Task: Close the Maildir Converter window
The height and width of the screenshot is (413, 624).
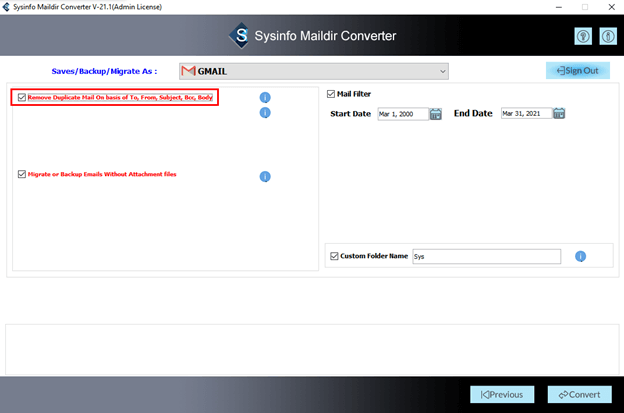Action: [611, 7]
